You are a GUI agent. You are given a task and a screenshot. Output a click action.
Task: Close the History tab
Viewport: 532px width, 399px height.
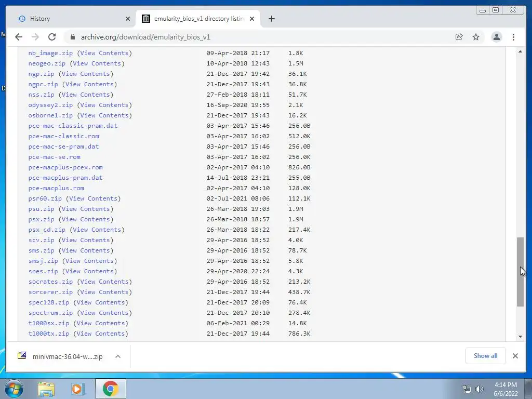128,19
